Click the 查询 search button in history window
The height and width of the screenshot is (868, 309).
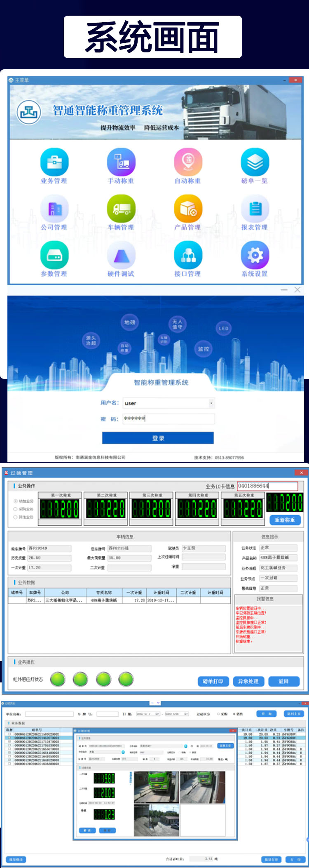pos(267,714)
